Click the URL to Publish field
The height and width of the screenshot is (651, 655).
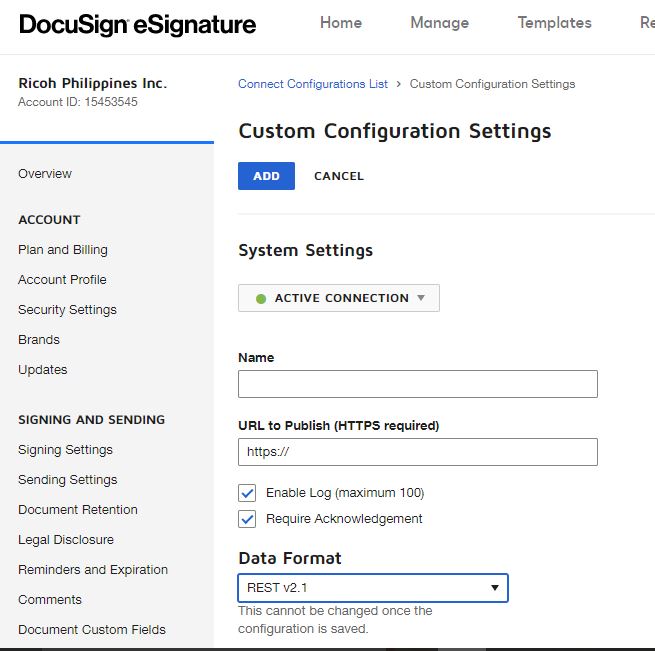tap(417, 452)
